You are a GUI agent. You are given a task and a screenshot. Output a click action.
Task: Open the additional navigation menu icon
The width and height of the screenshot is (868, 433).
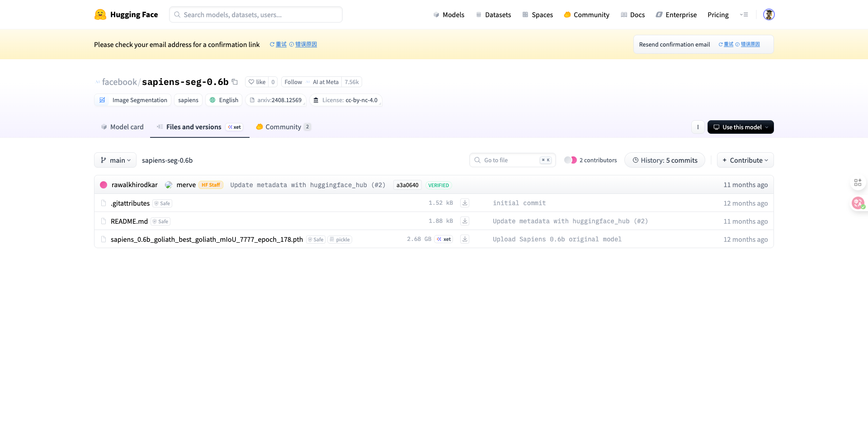click(744, 14)
